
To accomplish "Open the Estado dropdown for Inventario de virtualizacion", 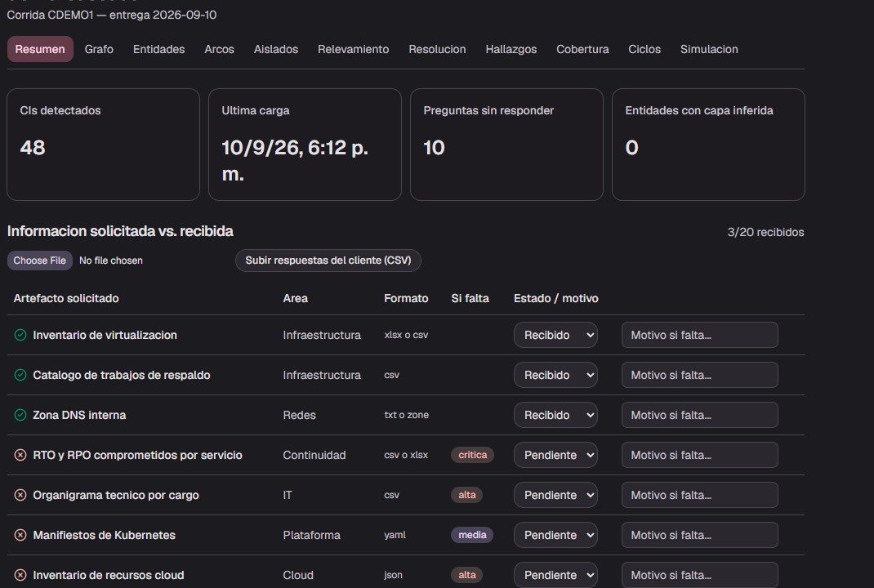I will 555,335.
